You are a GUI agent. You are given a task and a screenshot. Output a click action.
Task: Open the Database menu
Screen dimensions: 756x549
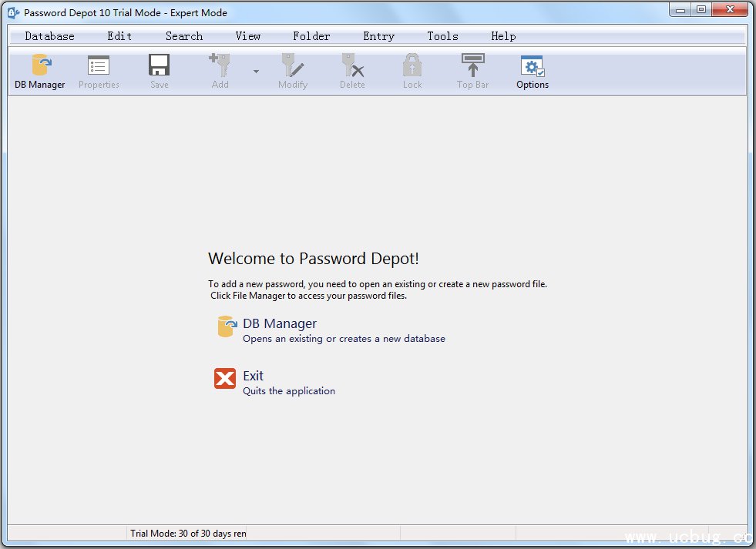pyautogui.click(x=49, y=36)
